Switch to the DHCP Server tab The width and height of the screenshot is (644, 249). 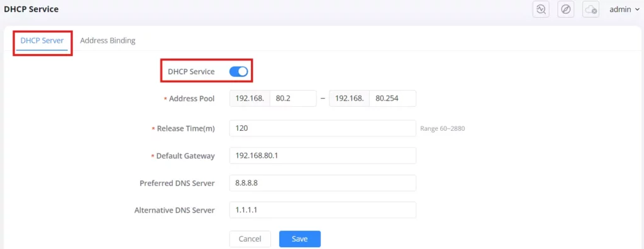point(42,40)
